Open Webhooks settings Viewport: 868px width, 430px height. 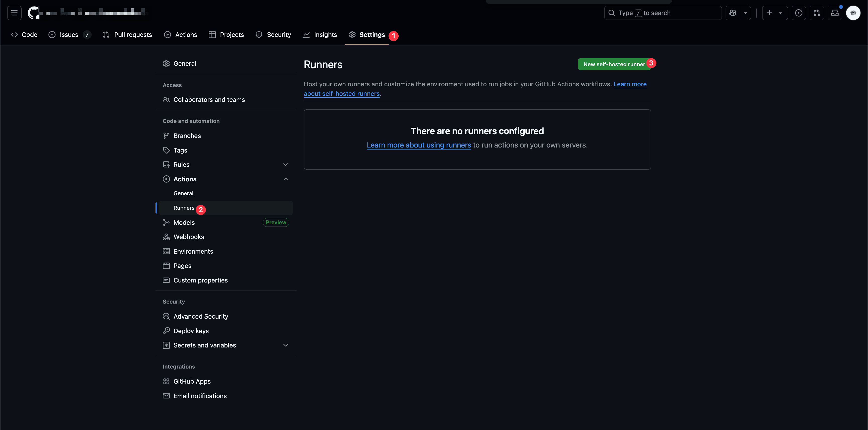pyautogui.click(x=226, y=237)
